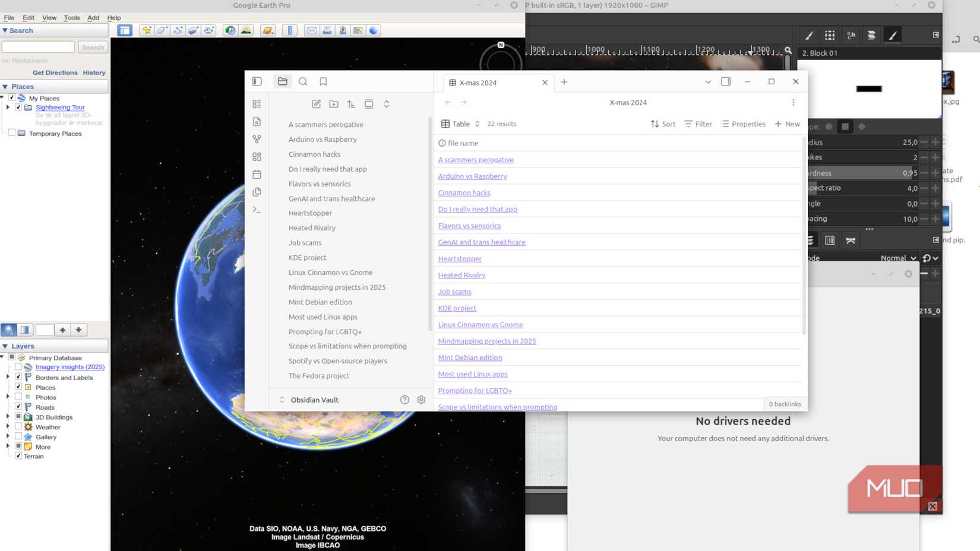The image size is (980, 551).
Task: Open bookmarks in Obsidian's top bar
Action: [x=323, y=81]
